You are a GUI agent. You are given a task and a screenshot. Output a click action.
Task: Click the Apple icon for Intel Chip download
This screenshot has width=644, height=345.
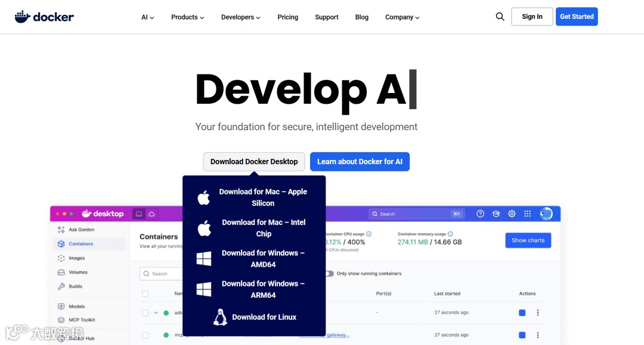point(204,228)
